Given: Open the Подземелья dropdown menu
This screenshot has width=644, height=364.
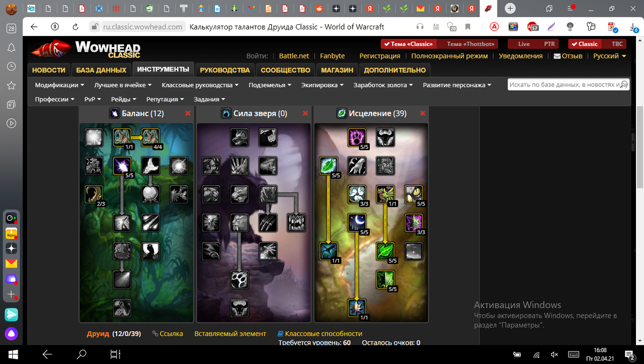Looking at the screenshot, I should 270,85.
